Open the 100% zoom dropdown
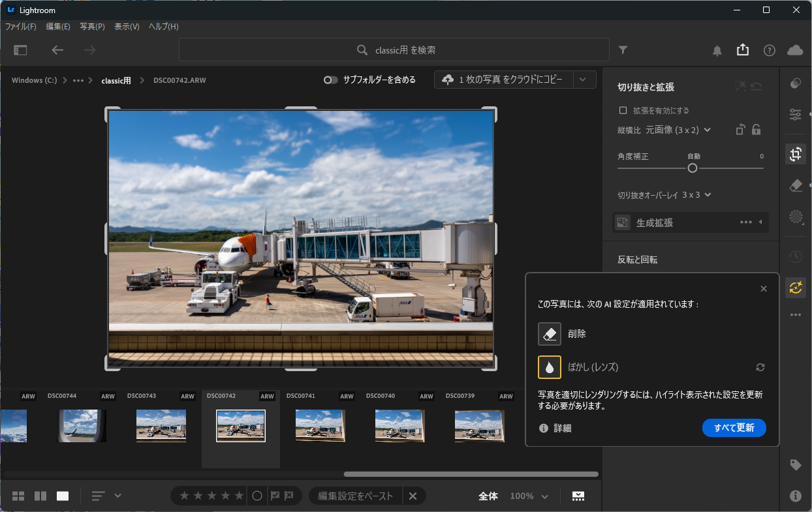 click(x=529, y=496)
